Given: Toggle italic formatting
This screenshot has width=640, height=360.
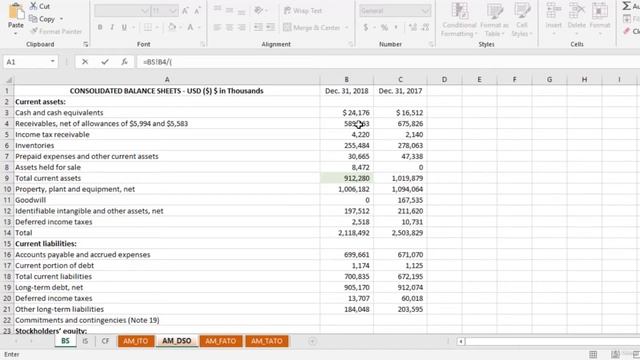Looking at the screenshot, I should coord(112,27).
